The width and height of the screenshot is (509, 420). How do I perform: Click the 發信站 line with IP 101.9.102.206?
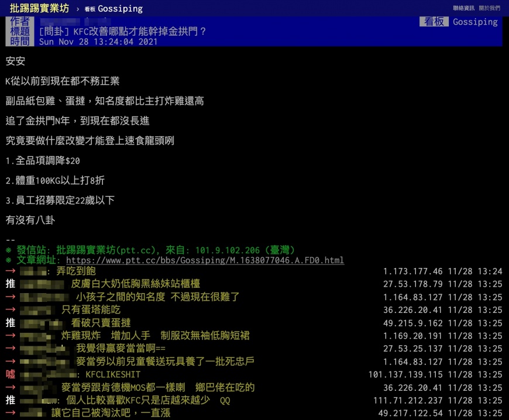[150, 250]
